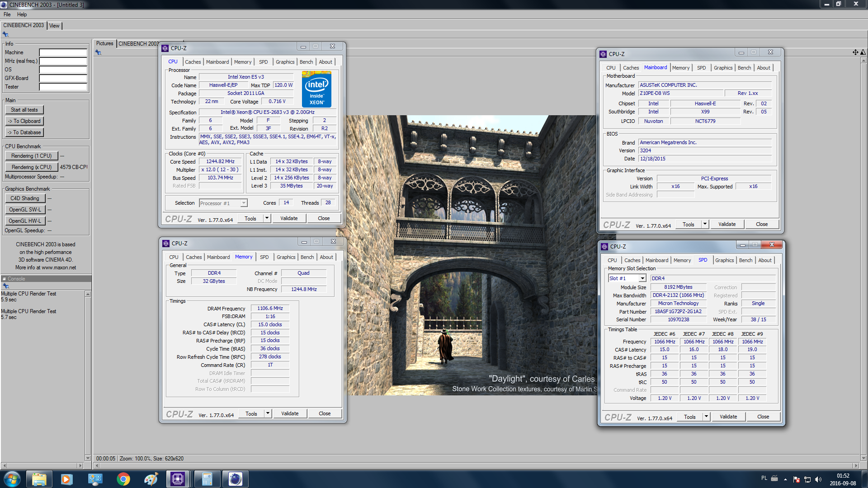This screenshot has width=868, height=488.
Task: Click CPU-Z title icon of Memory window
Action: coord(166,243)
